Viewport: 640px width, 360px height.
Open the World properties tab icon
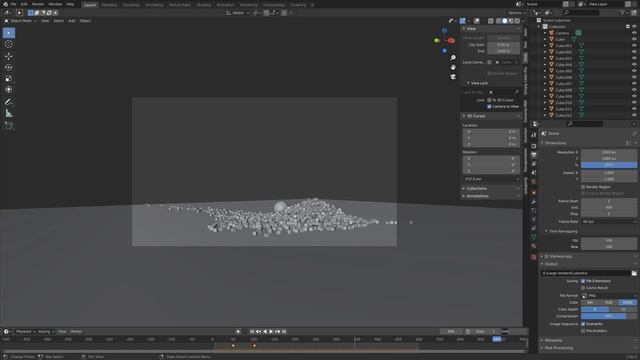point(534,182)
